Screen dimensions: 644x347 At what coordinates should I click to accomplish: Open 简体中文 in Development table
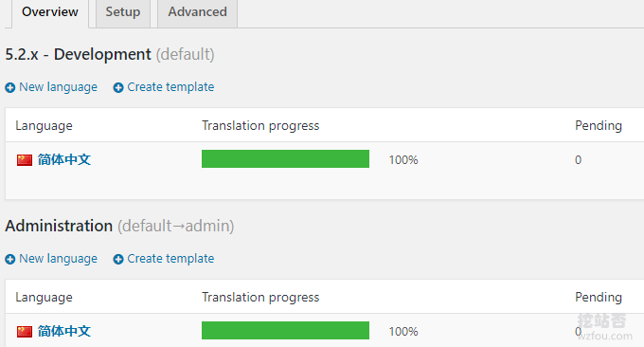(64, 159)
